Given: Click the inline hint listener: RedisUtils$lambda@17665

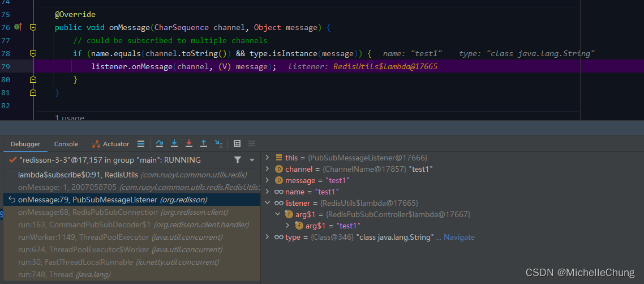Looking at the screenshot, I should (x=363, y=66).
